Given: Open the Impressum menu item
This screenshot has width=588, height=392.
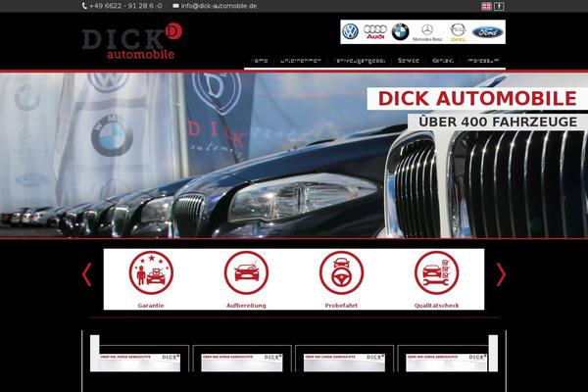Looking at the screenshot, I should coord(483,61).
